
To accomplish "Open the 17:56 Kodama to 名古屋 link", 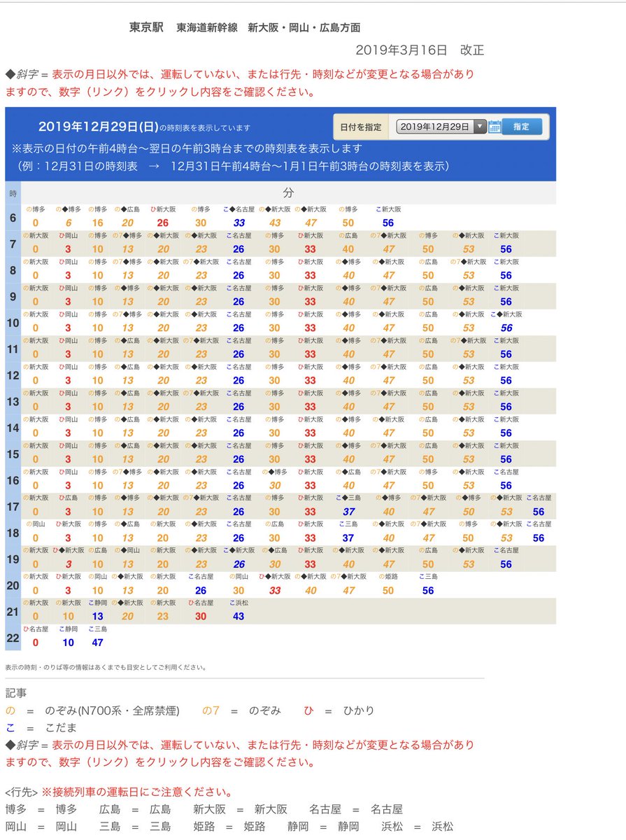I will click(539, 512).
